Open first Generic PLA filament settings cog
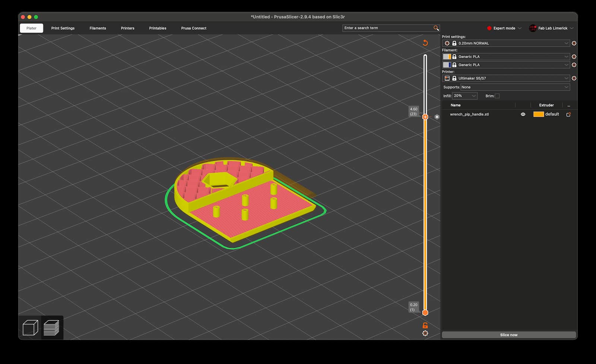This screenshot has height=364, width=596. pos(574,57)
